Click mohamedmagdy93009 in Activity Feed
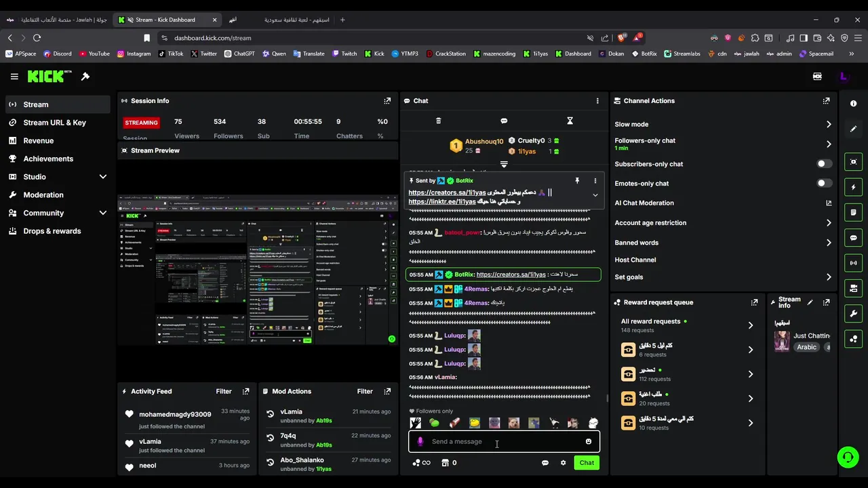868x488 pixels. pyautogui.click(x=175, y=414)
